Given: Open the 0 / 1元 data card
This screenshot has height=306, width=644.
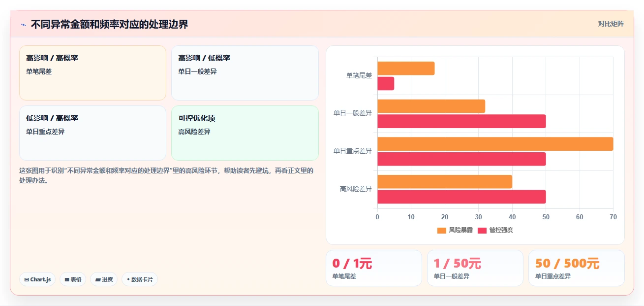Looking at the screenshot, I should click(374, 268).
